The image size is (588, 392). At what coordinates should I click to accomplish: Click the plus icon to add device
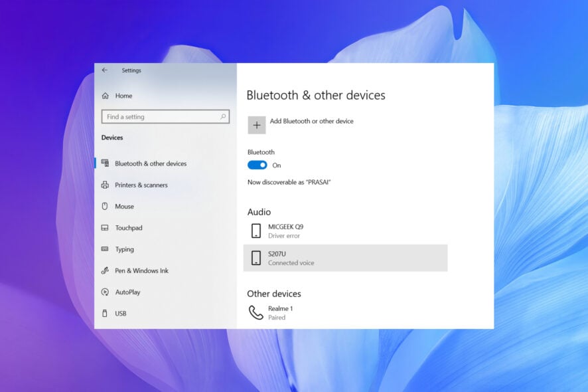pos(257,126)
